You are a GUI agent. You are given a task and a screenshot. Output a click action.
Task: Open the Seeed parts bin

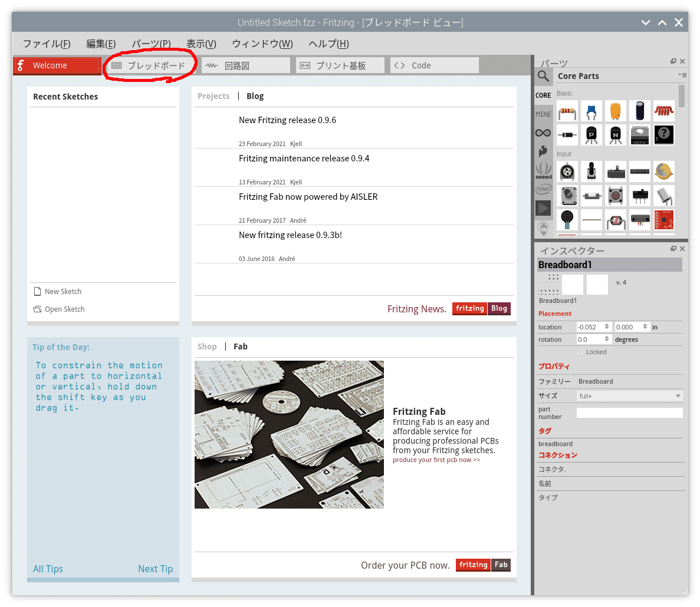click(543, 170)
